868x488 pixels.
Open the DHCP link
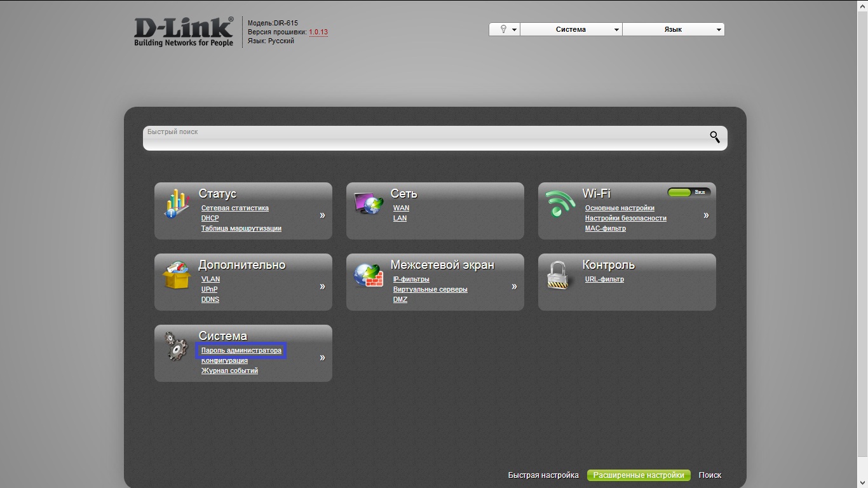coord(210,219)
